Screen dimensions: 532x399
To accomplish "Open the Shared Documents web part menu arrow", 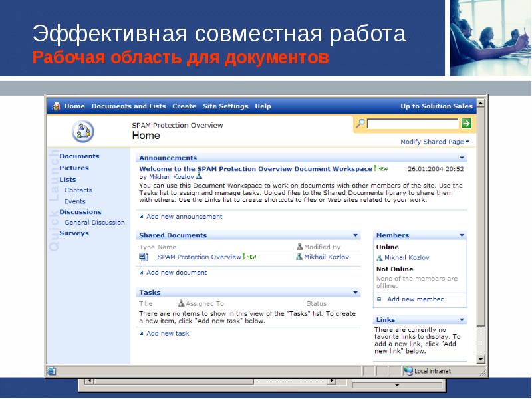I will coord(356,235).
